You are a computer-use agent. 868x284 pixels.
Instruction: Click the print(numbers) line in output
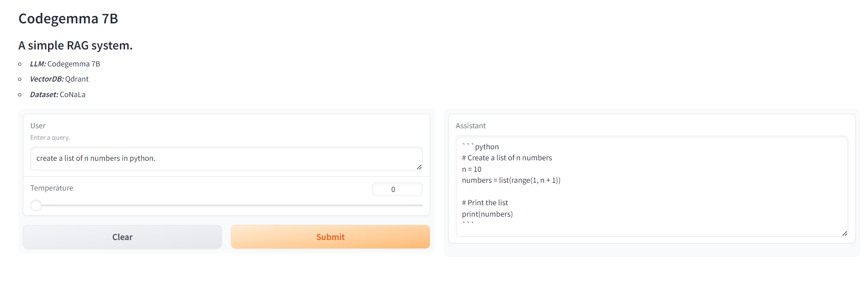487,214
